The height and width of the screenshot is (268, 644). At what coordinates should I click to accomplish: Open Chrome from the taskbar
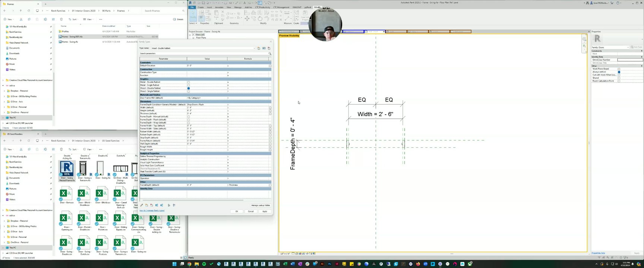[189, 264]
